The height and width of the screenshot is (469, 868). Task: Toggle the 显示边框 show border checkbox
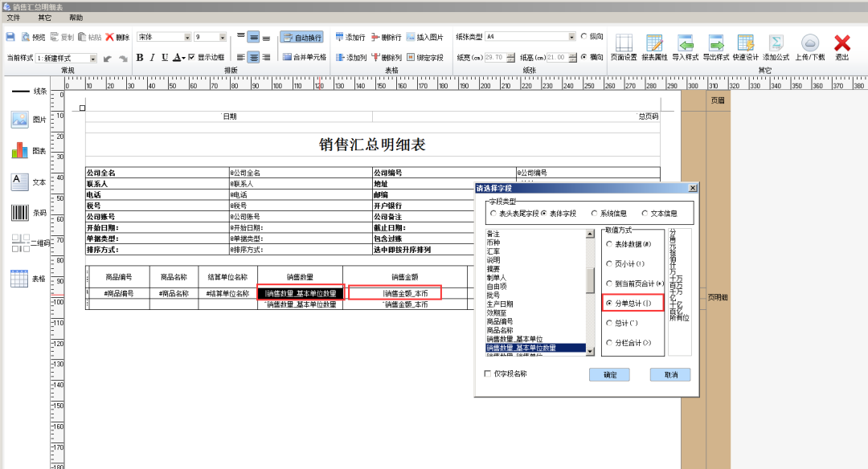pyautogui.click(x=191, y=57)
